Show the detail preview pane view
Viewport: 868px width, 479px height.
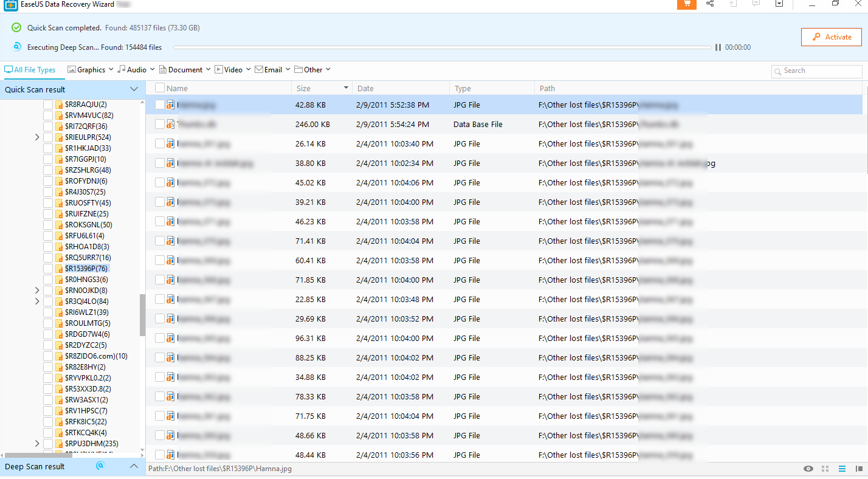coord(859,469)
